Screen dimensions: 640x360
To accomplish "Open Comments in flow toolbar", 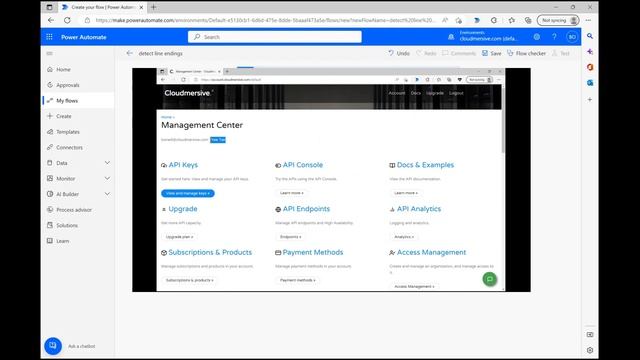I will point(459,53).
